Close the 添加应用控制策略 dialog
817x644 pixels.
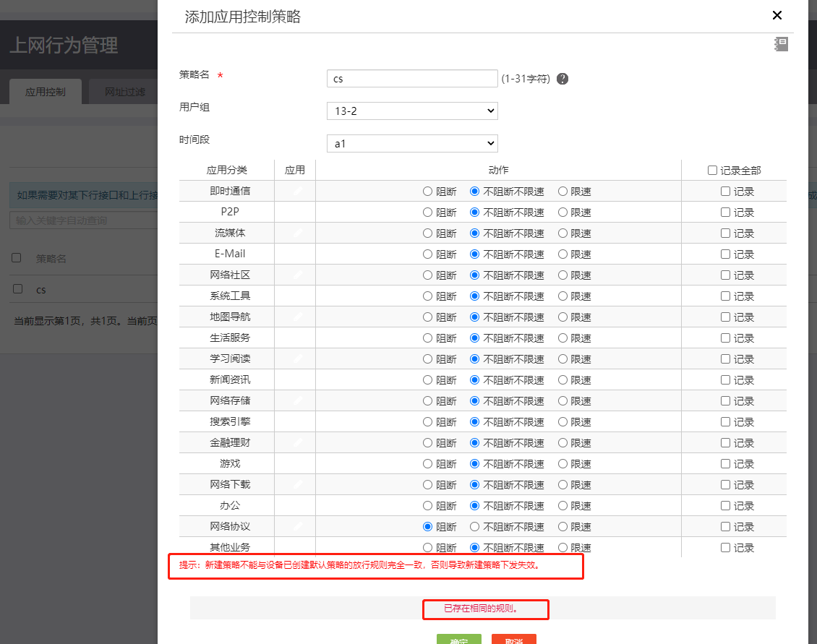tap(777, 15)
